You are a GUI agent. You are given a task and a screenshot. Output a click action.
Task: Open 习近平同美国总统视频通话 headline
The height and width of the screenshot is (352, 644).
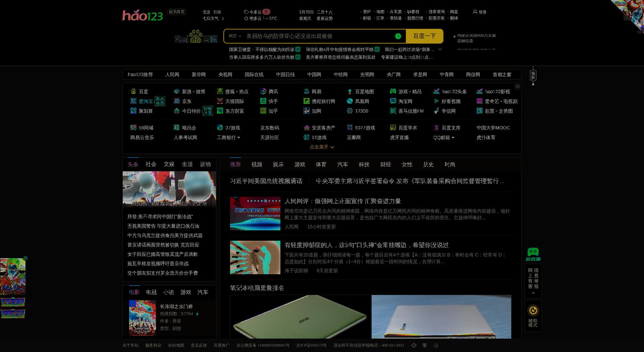pyautogui.click(x=266, y=181)
